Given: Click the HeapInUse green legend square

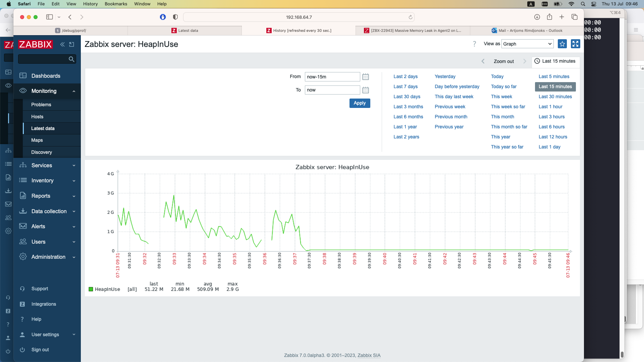Looking at the screenshot, I should click(x=91, y=289).
